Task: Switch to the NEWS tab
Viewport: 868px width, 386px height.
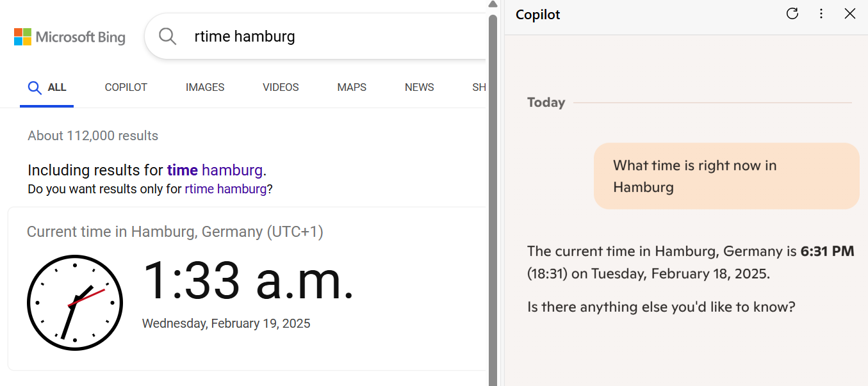Action: (x=420, y=88)
